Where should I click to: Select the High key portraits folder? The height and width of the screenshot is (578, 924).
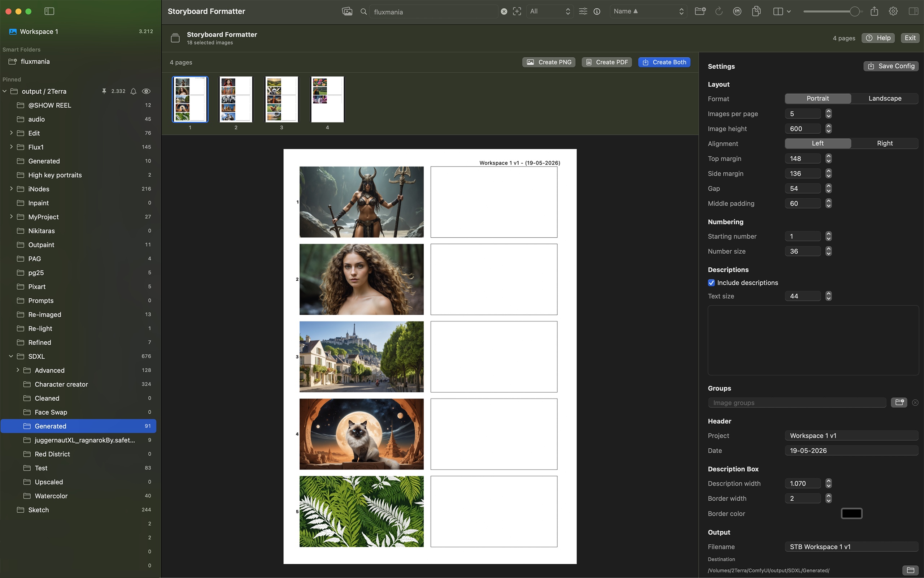pos(78,175)
